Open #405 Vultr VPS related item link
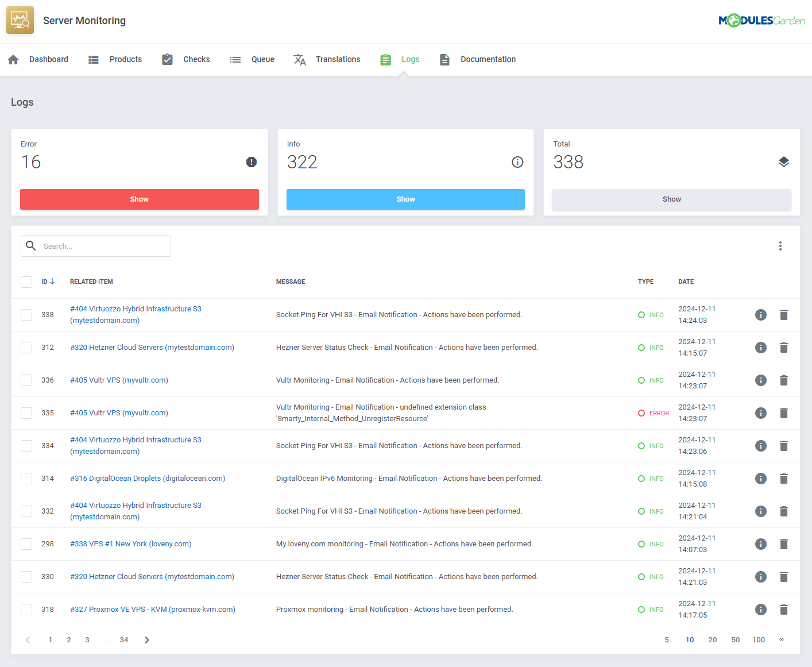This screenshot has width=812, height=667. [x=119, y=380]
